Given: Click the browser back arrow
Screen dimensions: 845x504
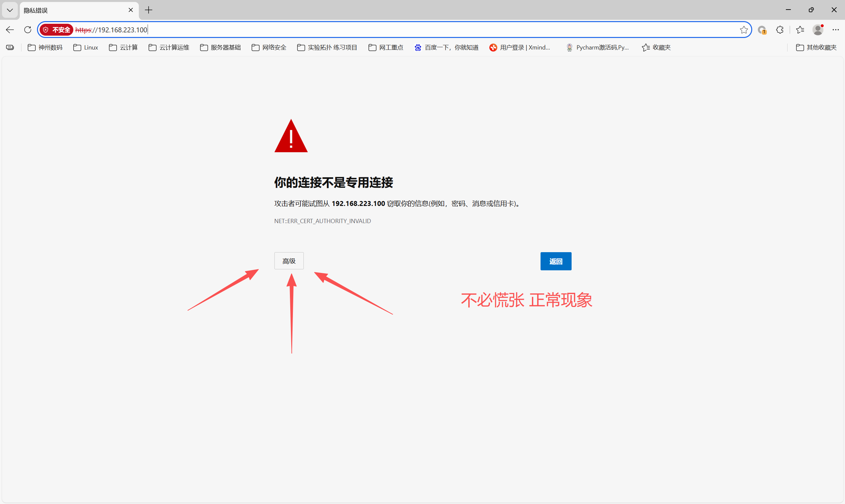Looking at the screenshot, I should [x=10, y=30].
